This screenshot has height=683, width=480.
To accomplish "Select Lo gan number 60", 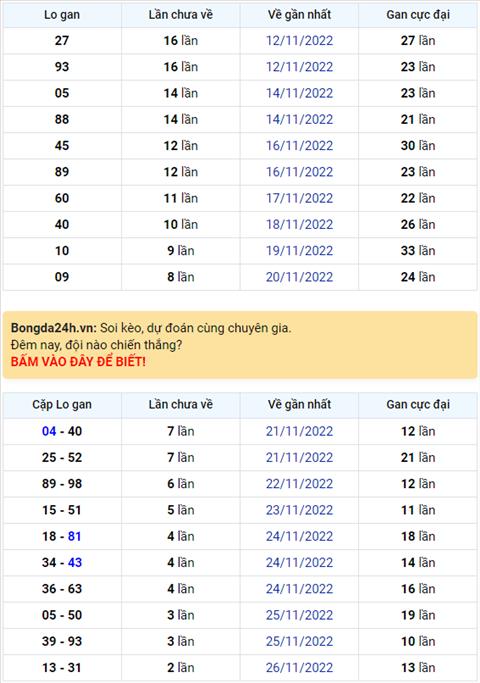I will click(62, 198).
